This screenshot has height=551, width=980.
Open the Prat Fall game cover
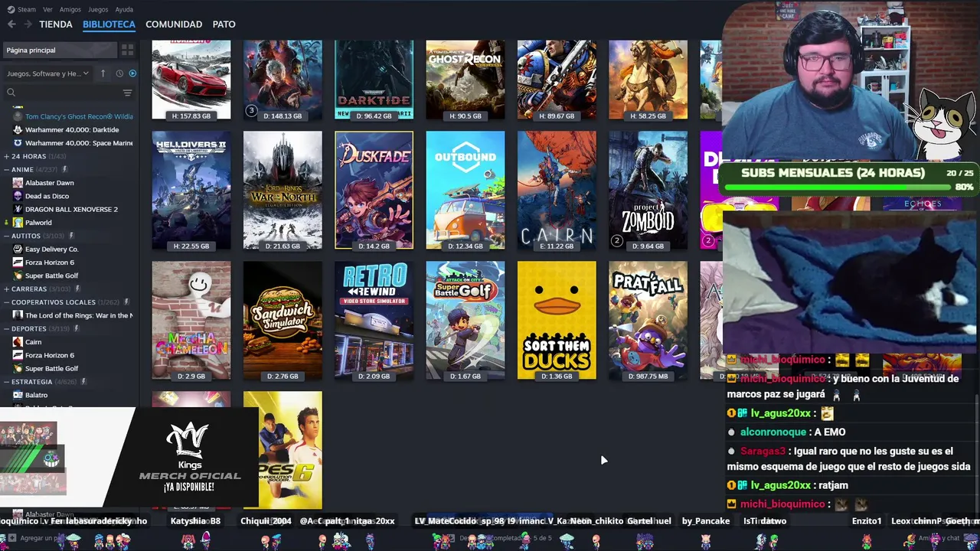point(648,321)
